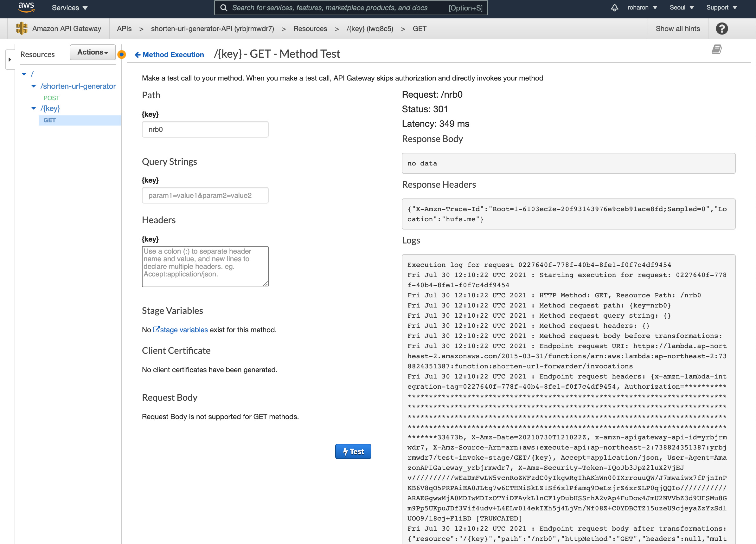Select the POST method in tree
The width and height of the screenshot is (756, 544).
click(x=51, y=98)
